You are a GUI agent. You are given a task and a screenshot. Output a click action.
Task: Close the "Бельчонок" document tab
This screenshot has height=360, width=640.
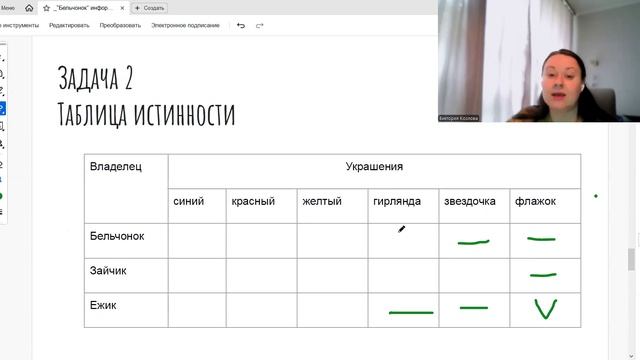click(122, 8)
